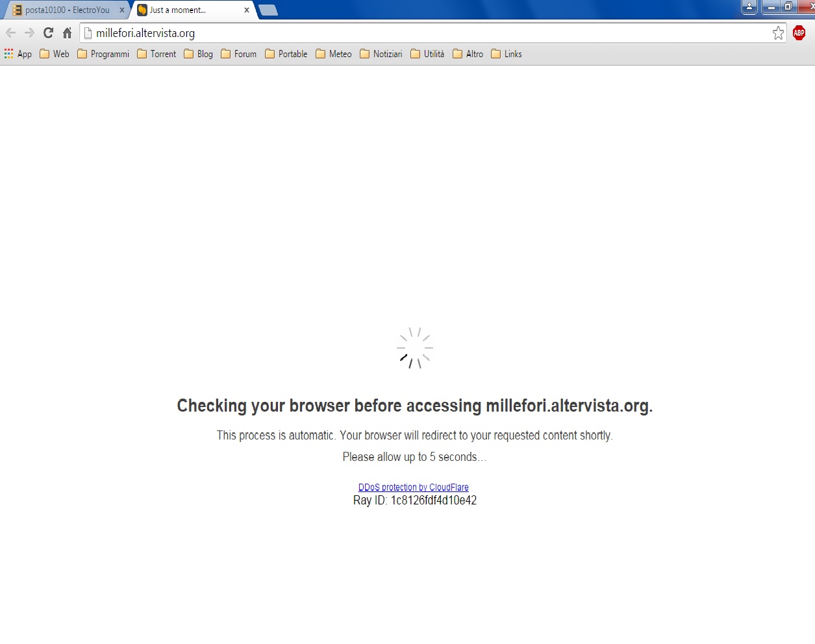
Task: Click the address bar with millefori.altervista.org
Action: point(422,33)
